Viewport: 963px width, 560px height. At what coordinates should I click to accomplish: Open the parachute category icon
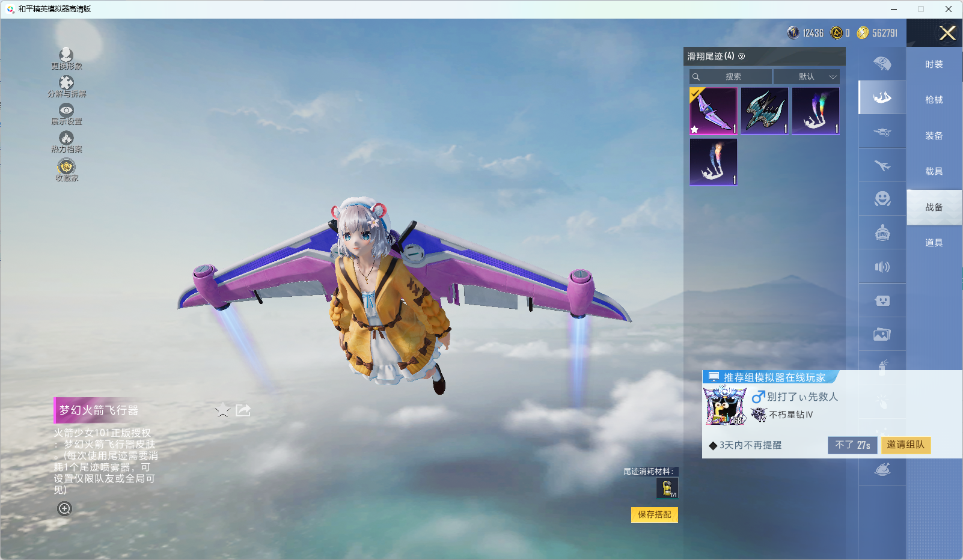point(882,64)
